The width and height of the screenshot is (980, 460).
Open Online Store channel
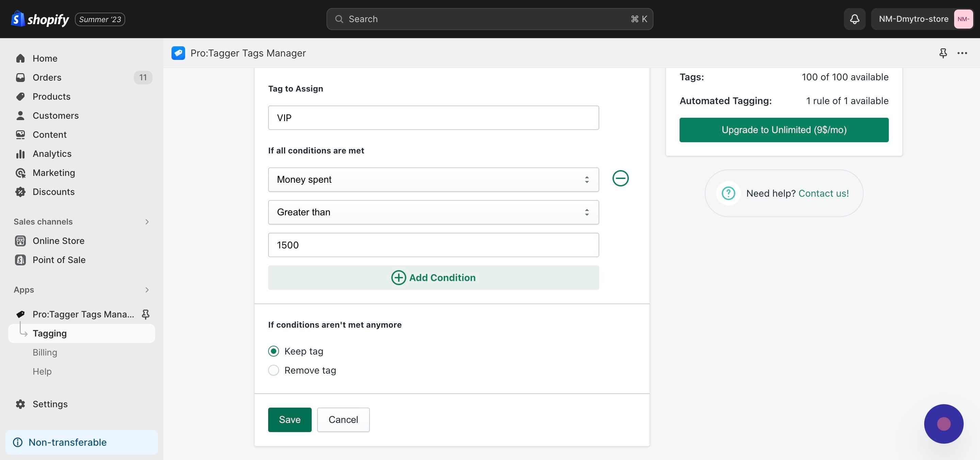pyautogui.click(x=59, y=241)
